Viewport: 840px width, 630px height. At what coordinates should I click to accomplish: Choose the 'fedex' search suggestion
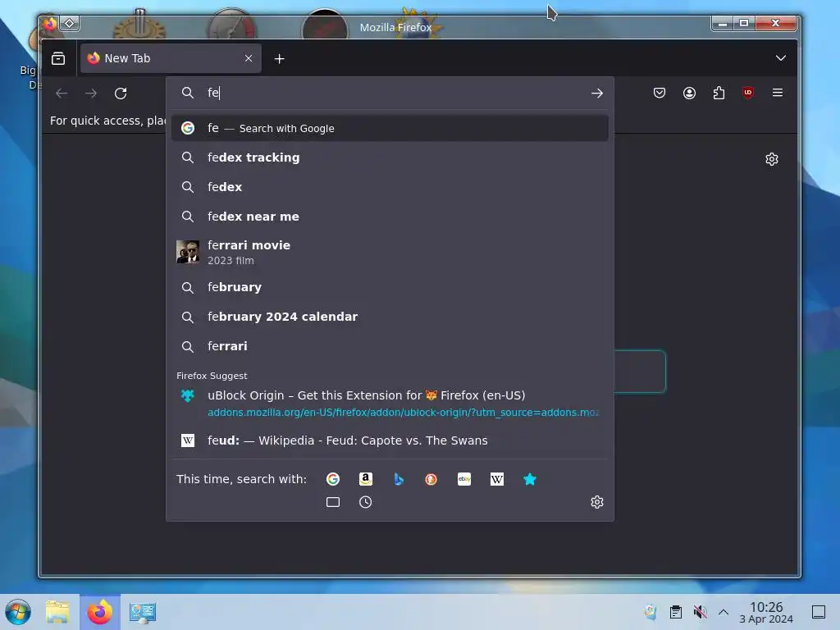pyautogui.click(x=390, y=187)
